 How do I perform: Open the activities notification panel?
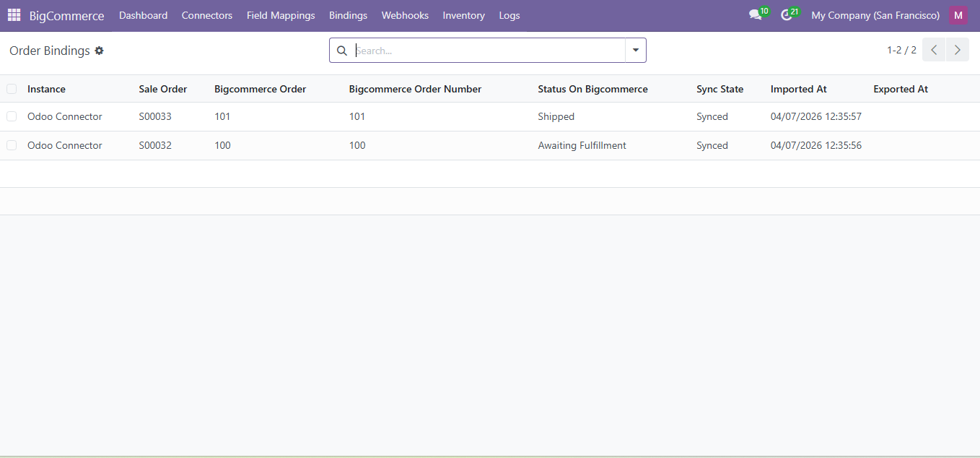click(x=786, y=14)
